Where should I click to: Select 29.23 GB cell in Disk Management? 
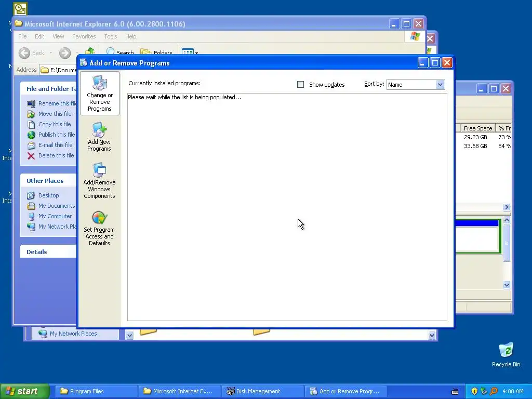point(475,137)
